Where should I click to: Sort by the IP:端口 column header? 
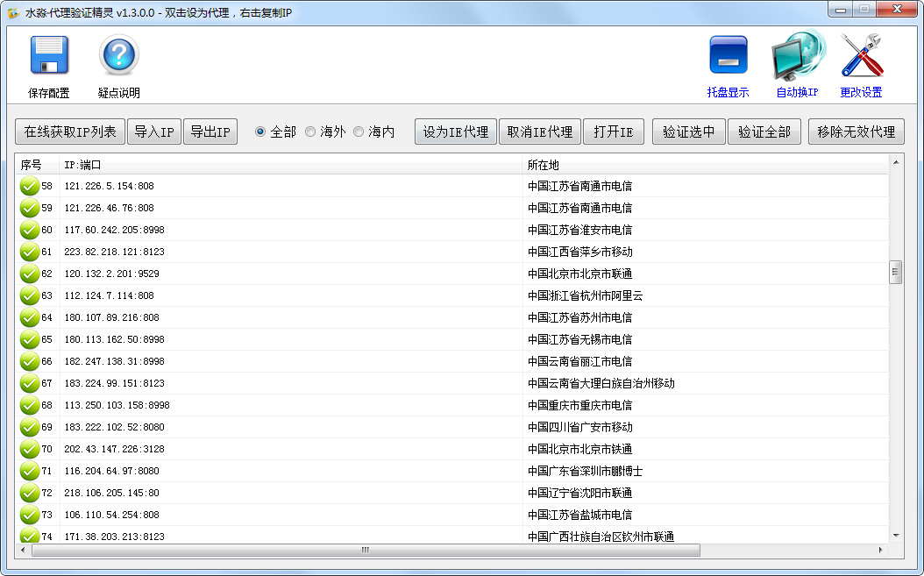pos(289,165)
